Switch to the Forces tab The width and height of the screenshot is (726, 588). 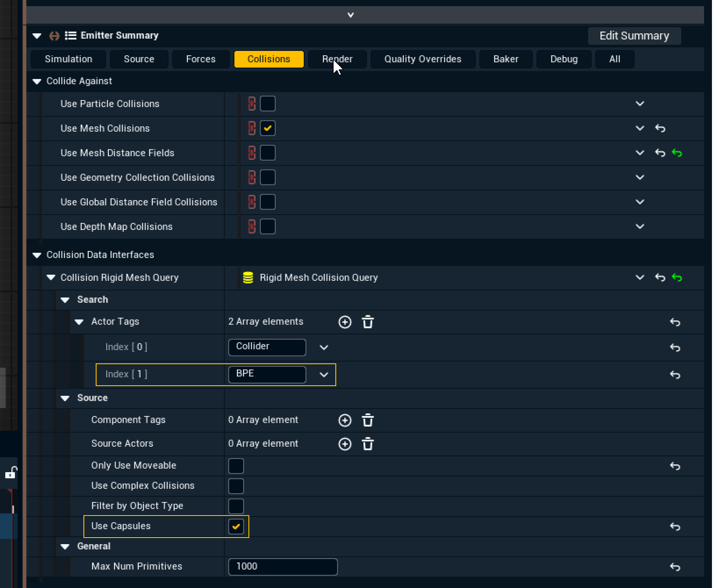tap(201, 59)
